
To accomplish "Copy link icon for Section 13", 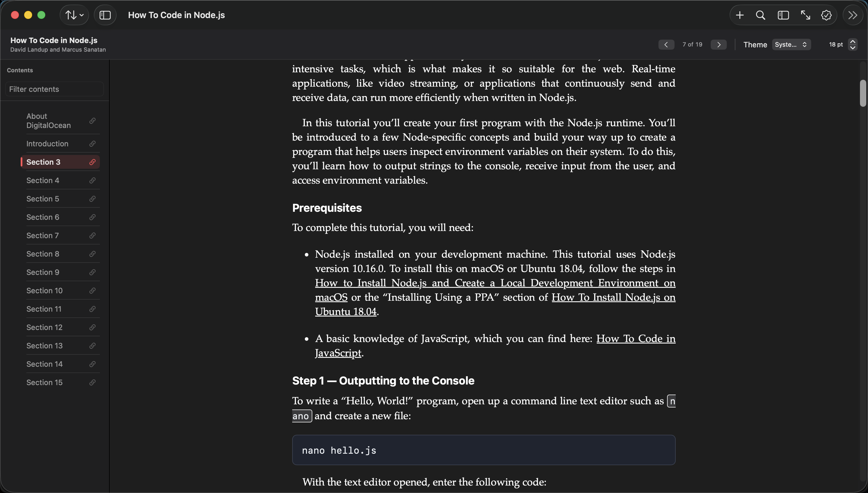I will [92, 346].
